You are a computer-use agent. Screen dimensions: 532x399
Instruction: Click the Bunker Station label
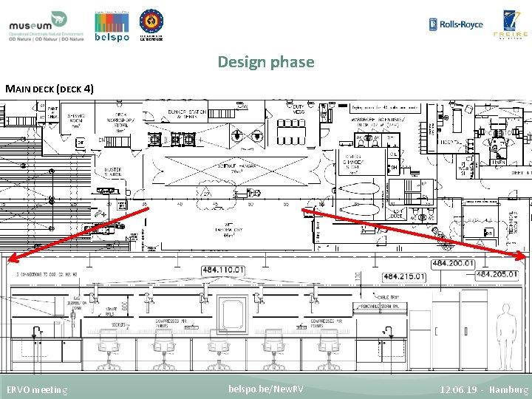pos(187,114)
